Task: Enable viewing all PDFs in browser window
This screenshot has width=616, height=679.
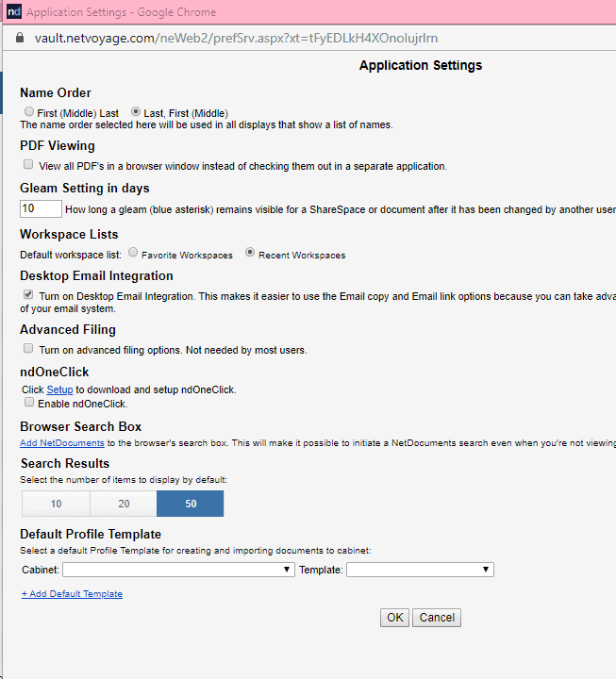Action: point(28,164)
